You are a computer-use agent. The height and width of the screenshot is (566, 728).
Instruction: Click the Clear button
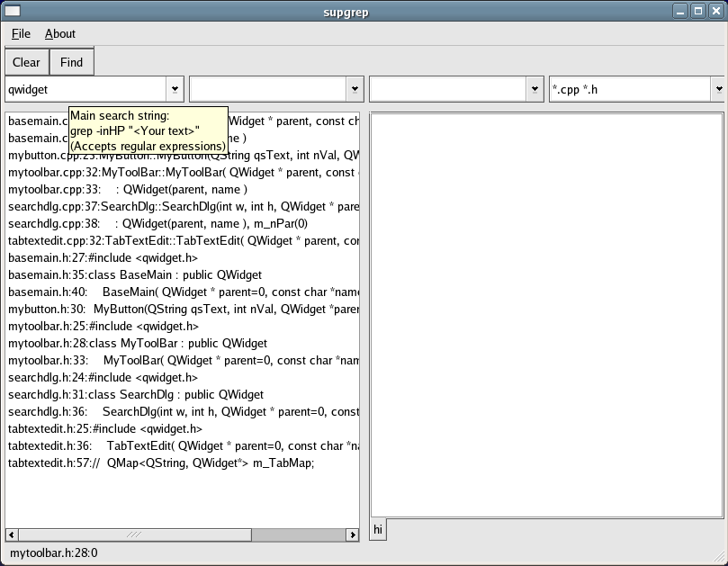tap(26, 62)
